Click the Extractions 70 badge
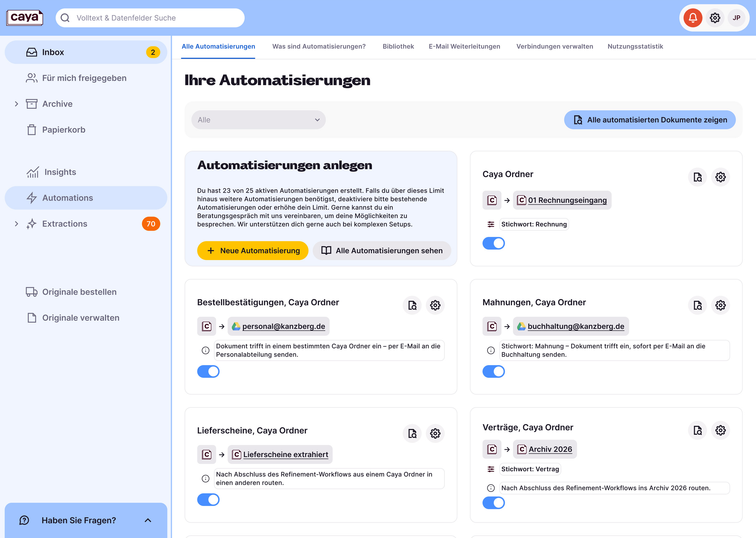This screenshot has width=756, height=538. (151, 224)
